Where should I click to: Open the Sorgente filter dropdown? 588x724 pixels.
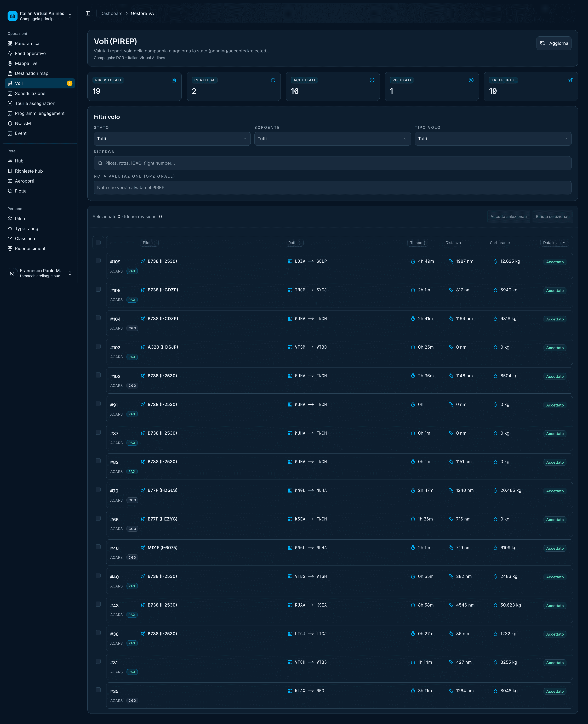(332, 139)
